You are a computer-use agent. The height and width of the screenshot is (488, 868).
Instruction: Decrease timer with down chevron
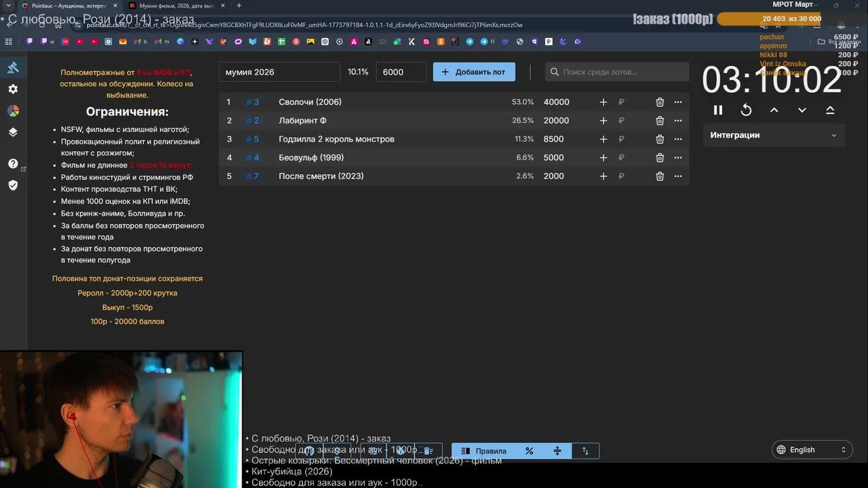pyautogui.click(x=802, y=110)
